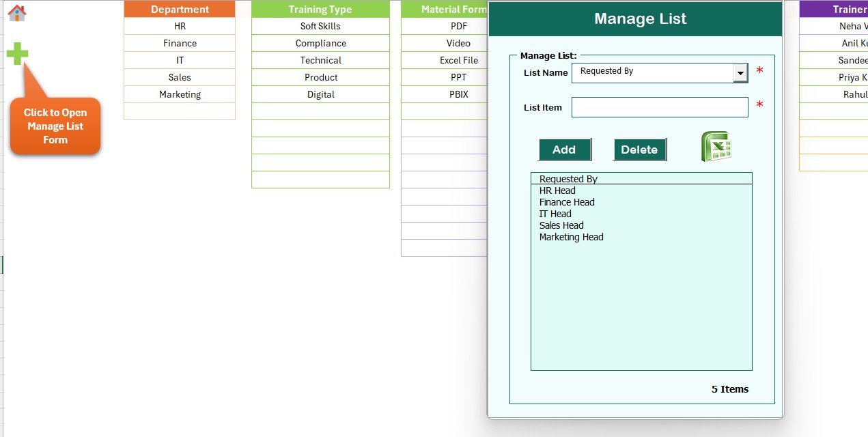The width and height of the screenshot is (868, 437).
Task: Click the Trainer column header
Action: 849,9
